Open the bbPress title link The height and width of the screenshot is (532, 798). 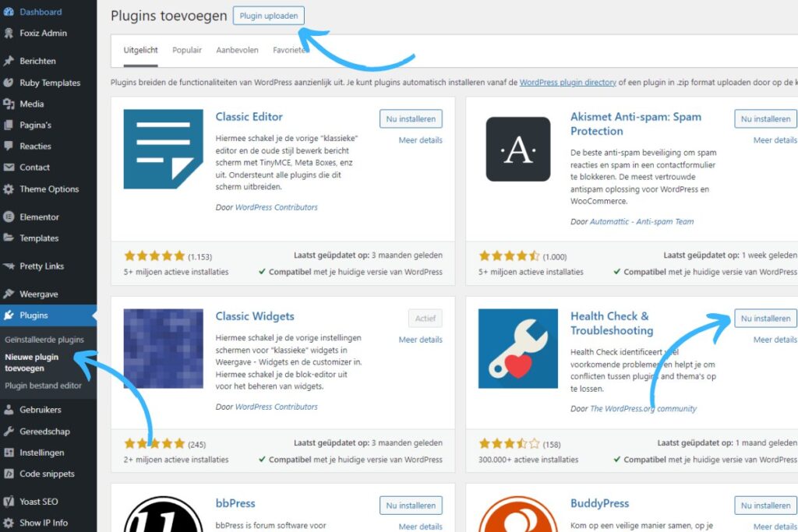(x=235, y=503)
